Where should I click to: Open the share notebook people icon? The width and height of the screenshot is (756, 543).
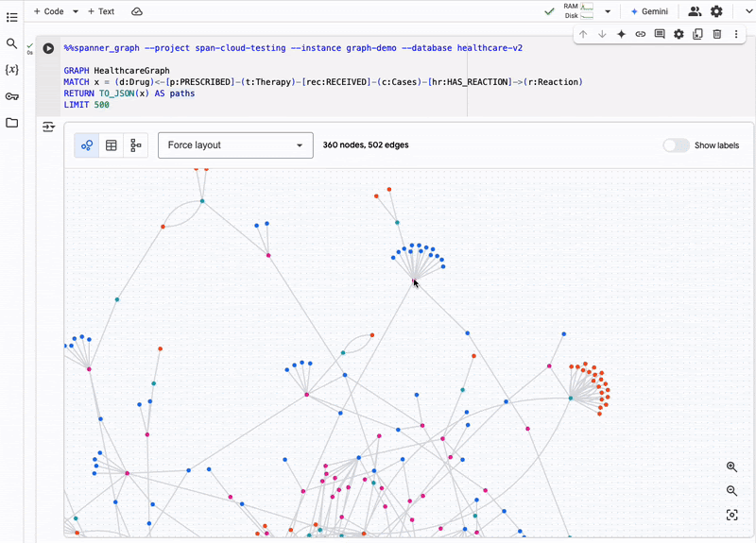(695, 11)
